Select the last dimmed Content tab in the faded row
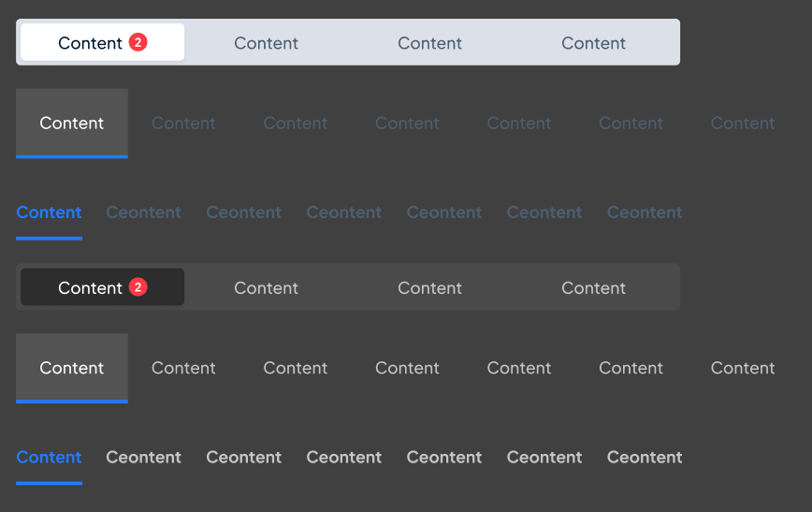The width and height of the screenshot is (812, 512). coord(743,124)
